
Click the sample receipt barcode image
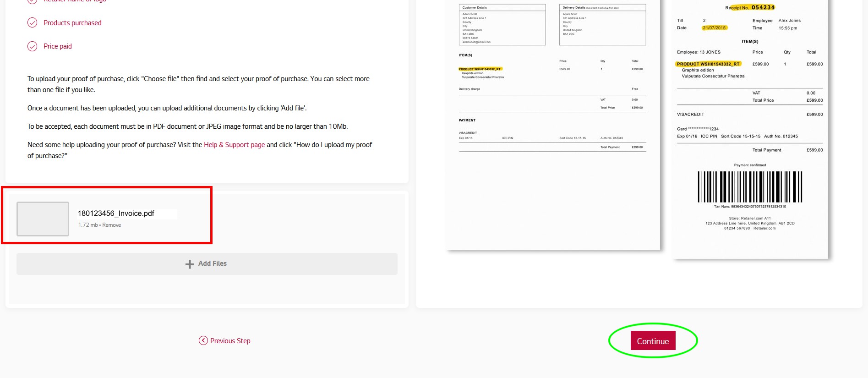(750, 186)
